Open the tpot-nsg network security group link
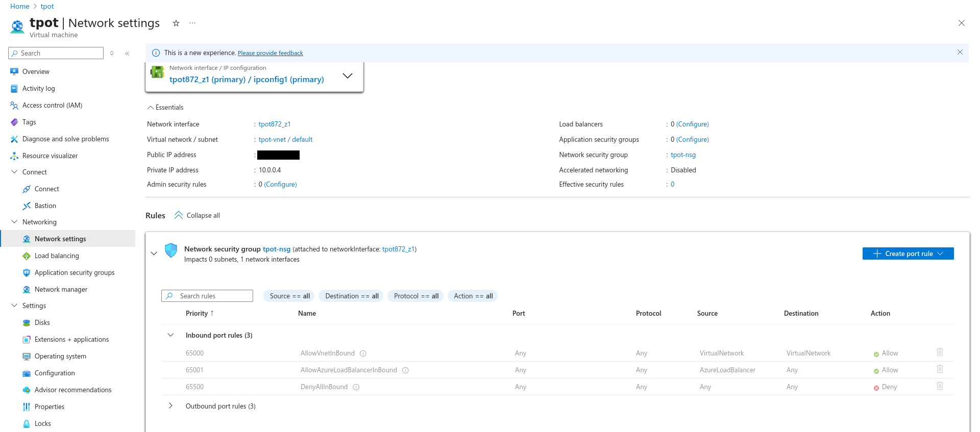 pyautogui.click(x=683, y=155)
